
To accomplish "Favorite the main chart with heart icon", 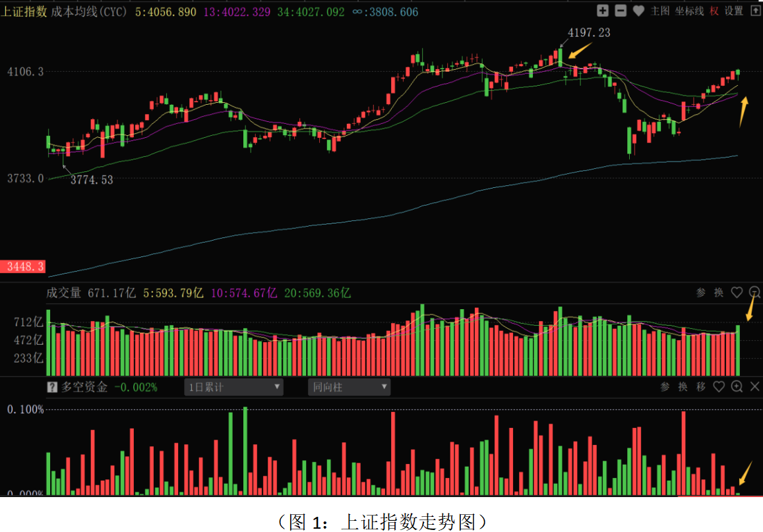I will pyautogui.click(x=638, y=11).
